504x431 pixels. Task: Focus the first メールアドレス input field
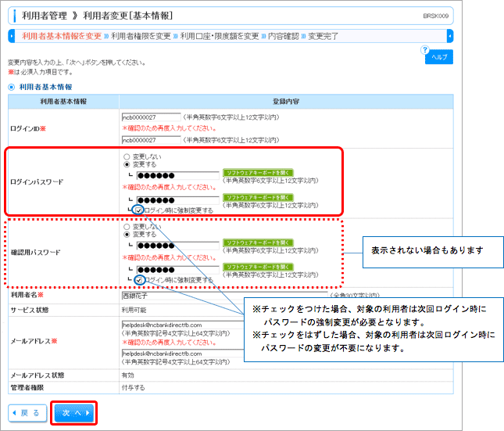(183, 325)
